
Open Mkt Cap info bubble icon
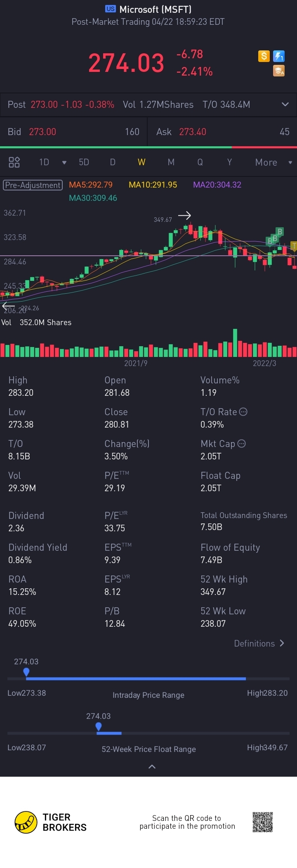tap(242, 443)
